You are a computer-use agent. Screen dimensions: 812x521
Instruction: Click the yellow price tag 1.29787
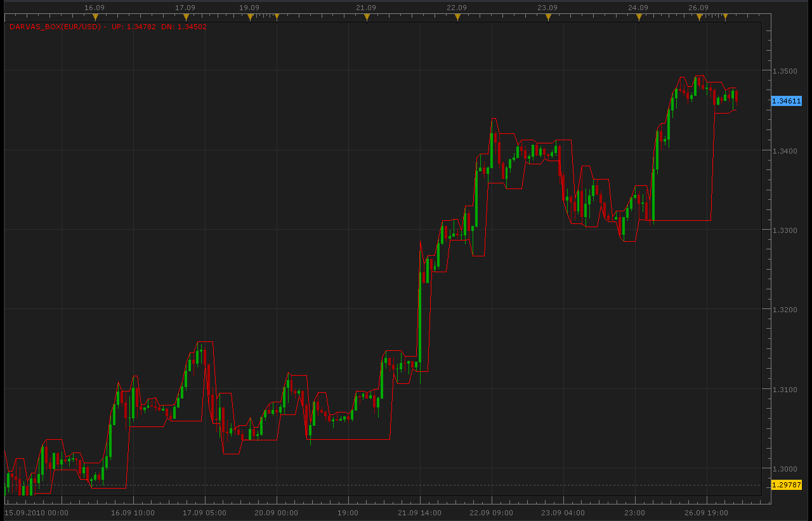787,485
